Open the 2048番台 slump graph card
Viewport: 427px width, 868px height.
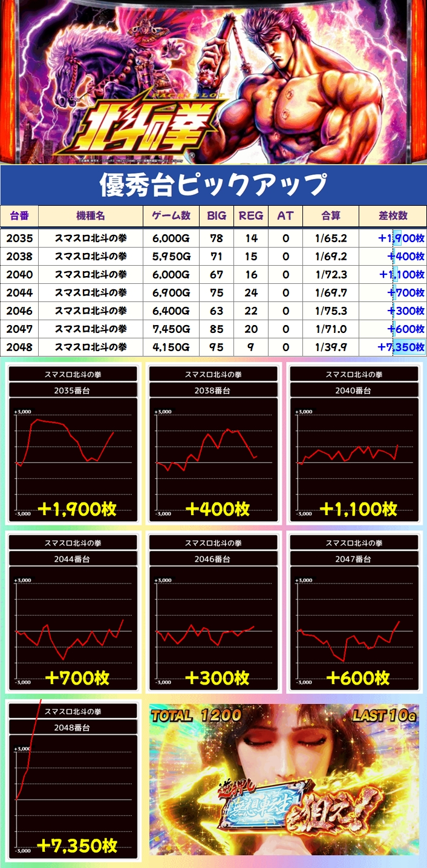pos(73,780)
